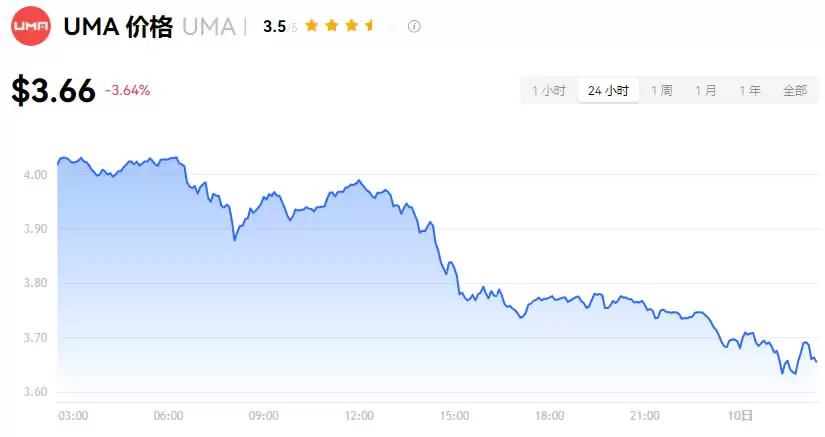
Task: Click the info icon beside the rating
Action: click(414, 26)
